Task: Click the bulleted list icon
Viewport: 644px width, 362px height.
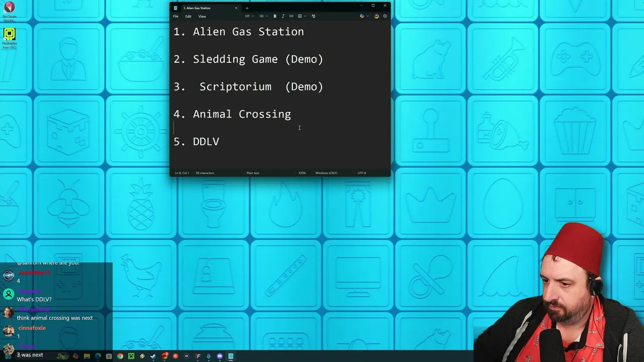Action: pyautogui.click(x=261, y=16)
